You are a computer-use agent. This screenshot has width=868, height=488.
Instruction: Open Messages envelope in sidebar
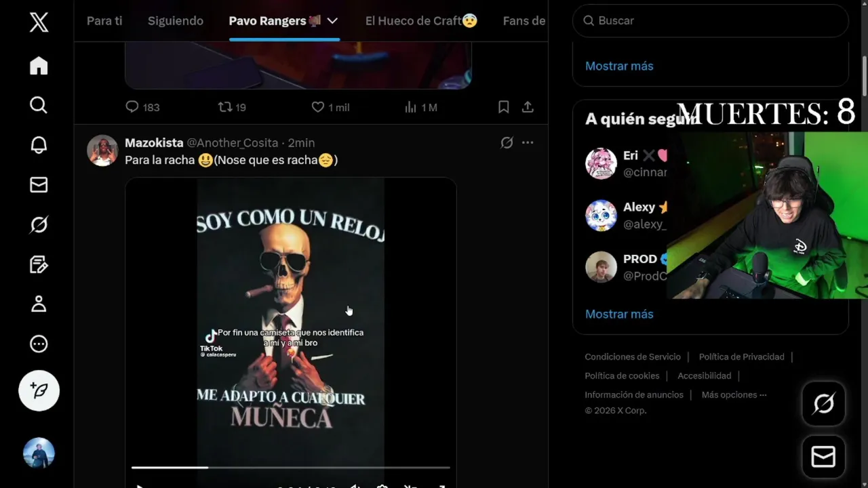(39, 184)
